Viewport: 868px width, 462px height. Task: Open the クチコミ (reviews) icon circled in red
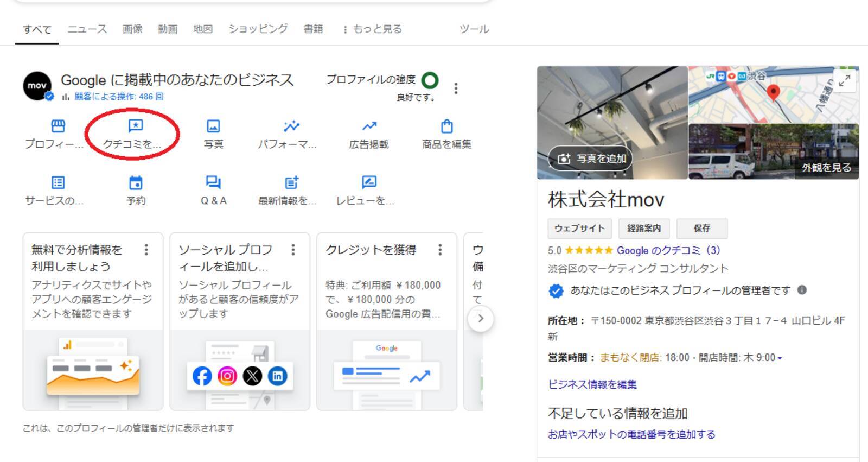point(135,126)
